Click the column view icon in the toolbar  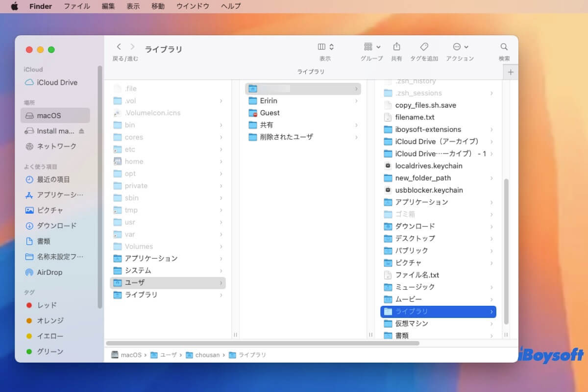[321, 47]
